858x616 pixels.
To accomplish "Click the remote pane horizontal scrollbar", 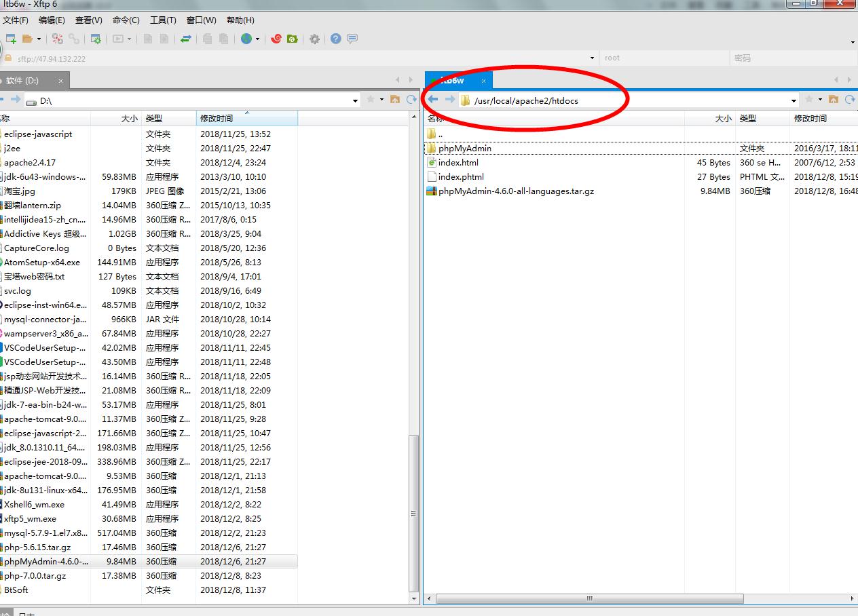I will point(590,598).
